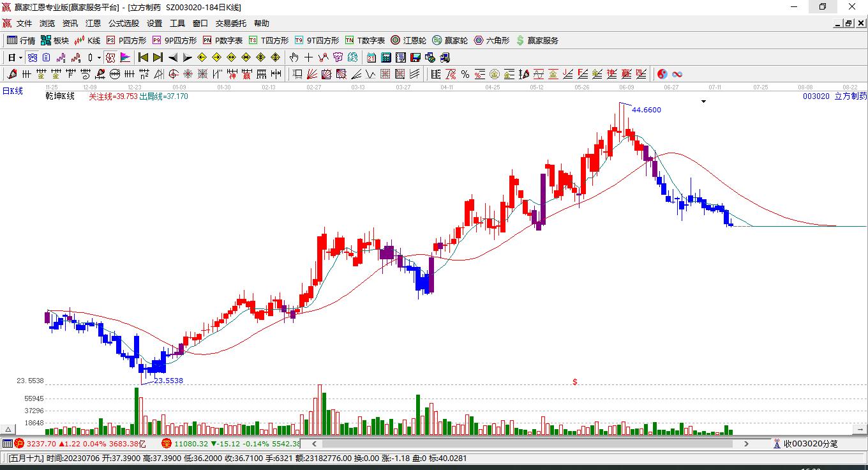Open the 工具 menu
This screenshot has height=470, width=868.
coord(177,24)
